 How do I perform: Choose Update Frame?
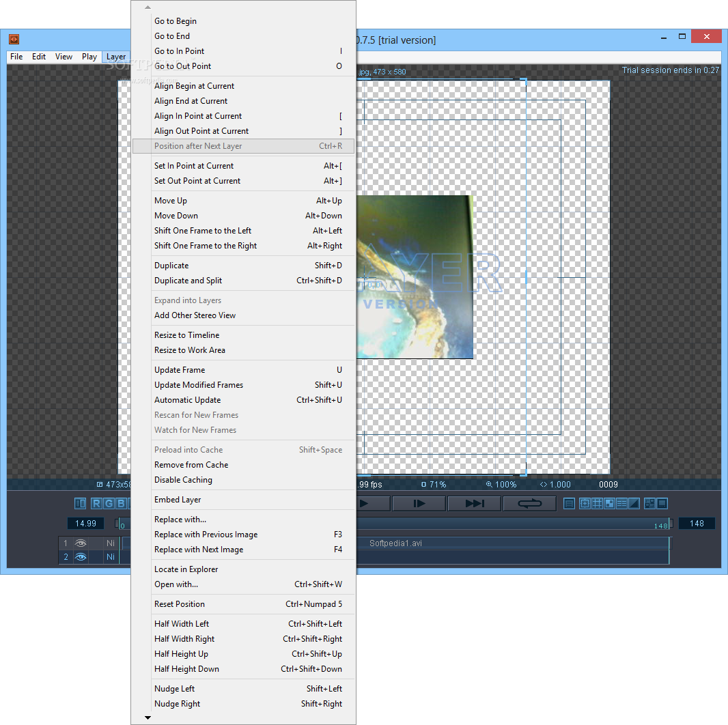pyautogui.click(x=243, y=370)
